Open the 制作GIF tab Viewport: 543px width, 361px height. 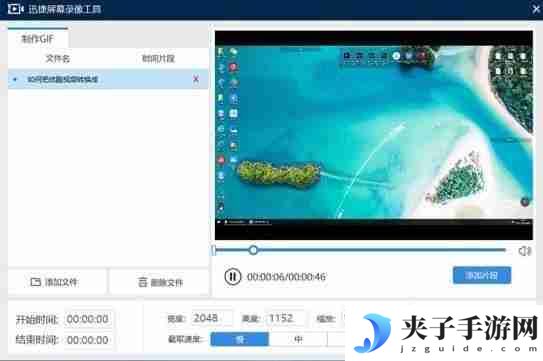pos(38,39)
